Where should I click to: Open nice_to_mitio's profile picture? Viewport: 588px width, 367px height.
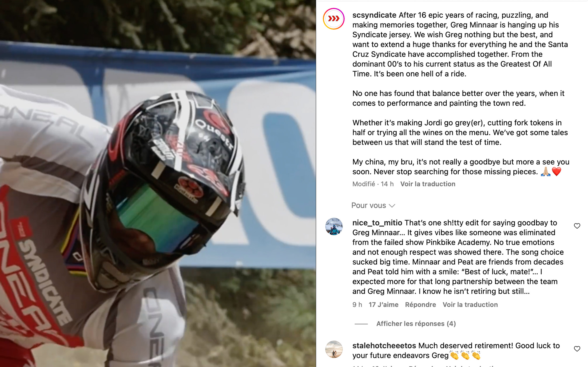point(334,226)
